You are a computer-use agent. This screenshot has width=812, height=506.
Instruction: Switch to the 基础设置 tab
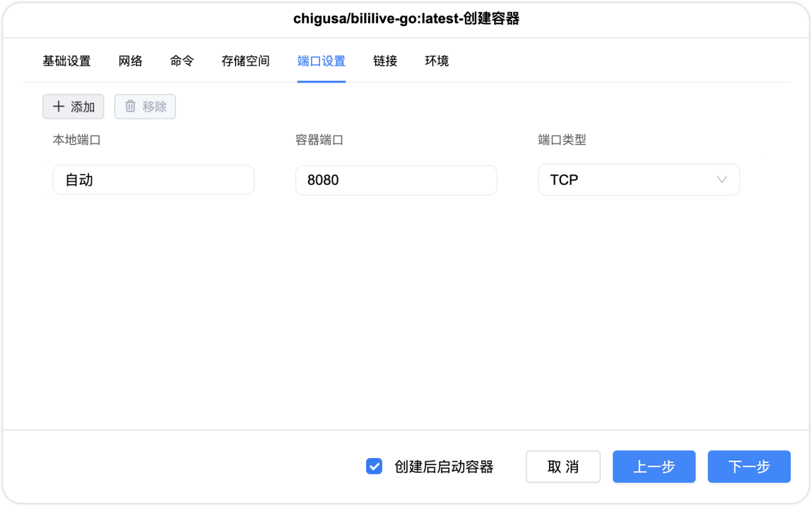tap(67, 61)
